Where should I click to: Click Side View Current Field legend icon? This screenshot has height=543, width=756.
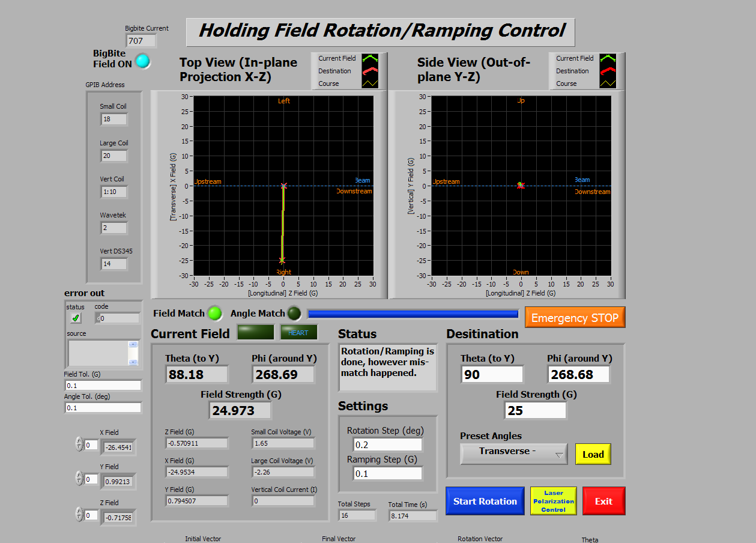(608, 59)
